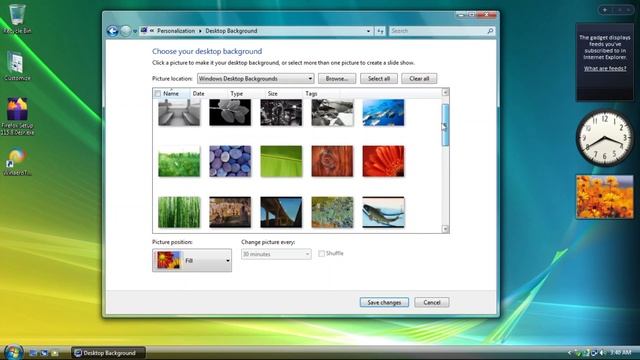Viewport: 640px width, 360px height.
Task: Open the Recycle Bin desktop icon
Action: pos(17,18)
